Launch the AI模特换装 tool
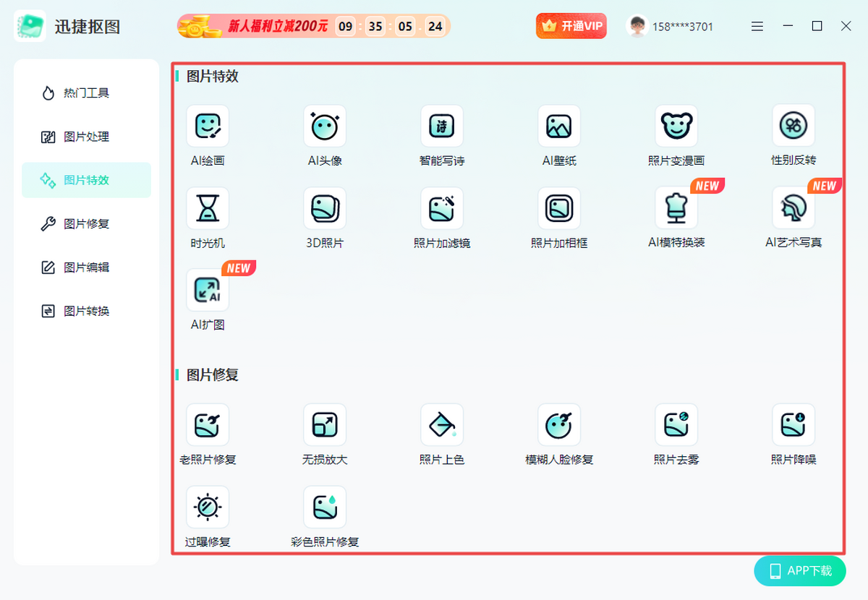 tap(676, 208)
